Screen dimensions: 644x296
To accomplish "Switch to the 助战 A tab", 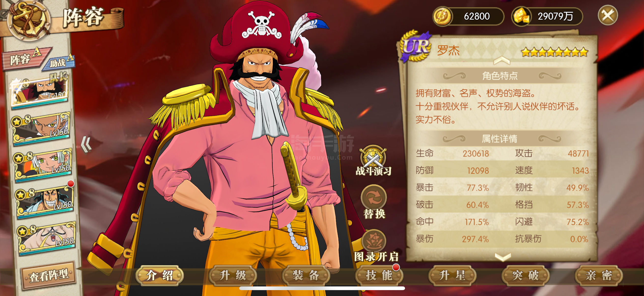I will tap(59, 62).
